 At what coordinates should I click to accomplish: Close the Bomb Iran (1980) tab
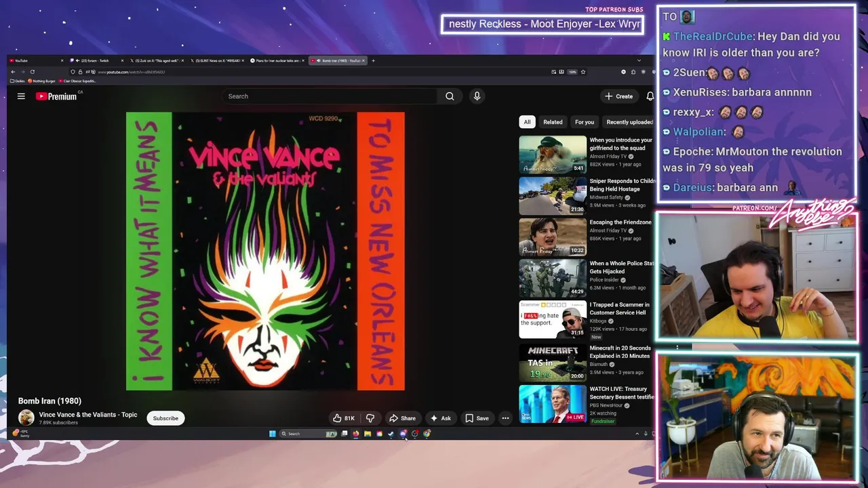(363, 60)
